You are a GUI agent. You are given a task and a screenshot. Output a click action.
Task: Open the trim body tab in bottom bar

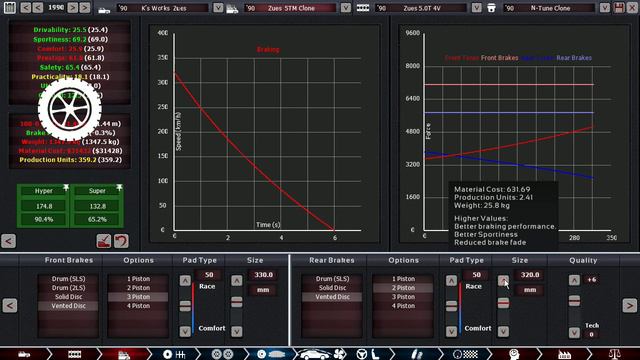(124, 354)
